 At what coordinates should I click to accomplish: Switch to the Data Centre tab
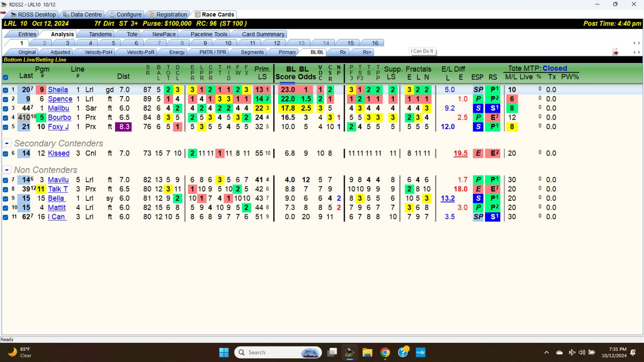(82, 15)
